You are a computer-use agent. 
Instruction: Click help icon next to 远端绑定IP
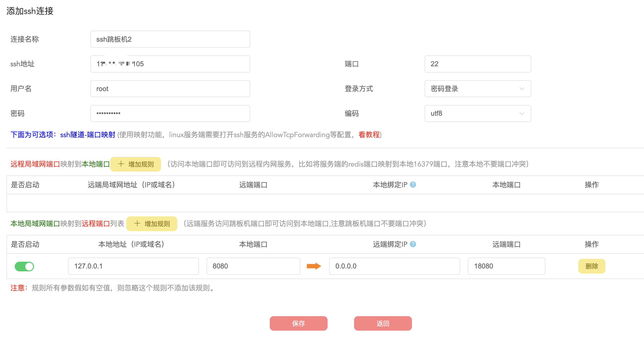[413, 244]
